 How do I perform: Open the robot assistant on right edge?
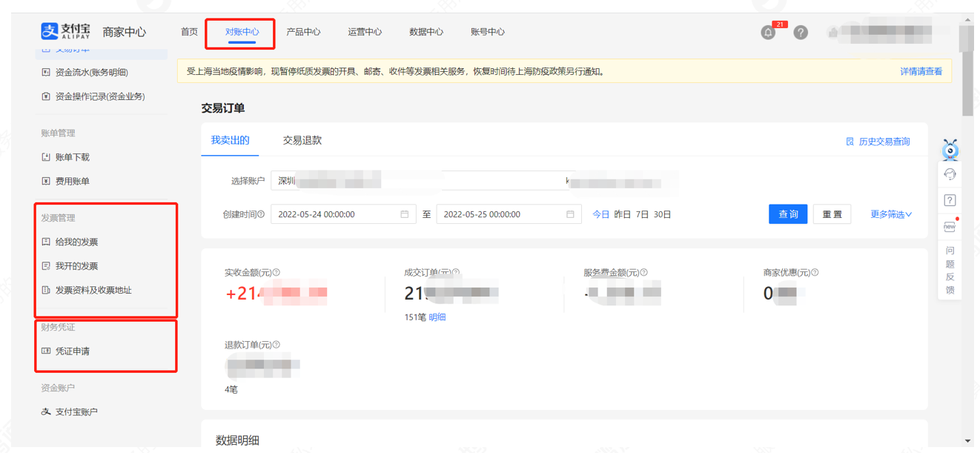point(950,149)
